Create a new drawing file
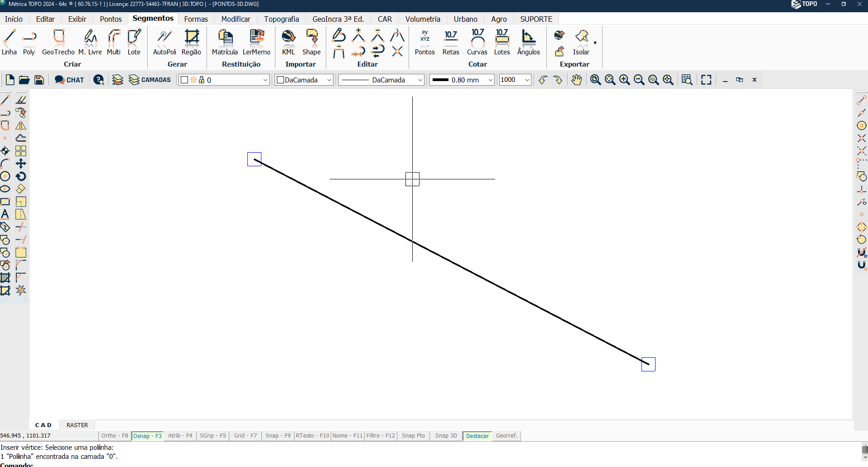This screenshot has width=868, height=467. [x=10, y=80]
